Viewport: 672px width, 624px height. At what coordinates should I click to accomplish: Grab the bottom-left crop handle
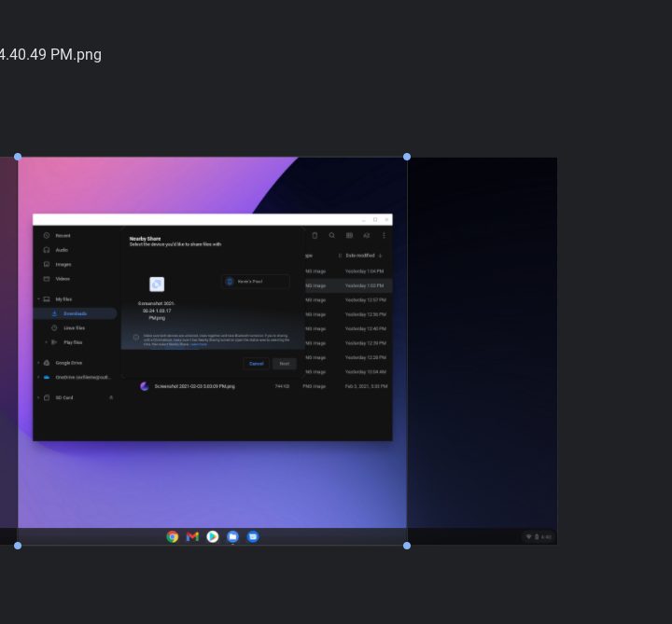coord(18,546)
